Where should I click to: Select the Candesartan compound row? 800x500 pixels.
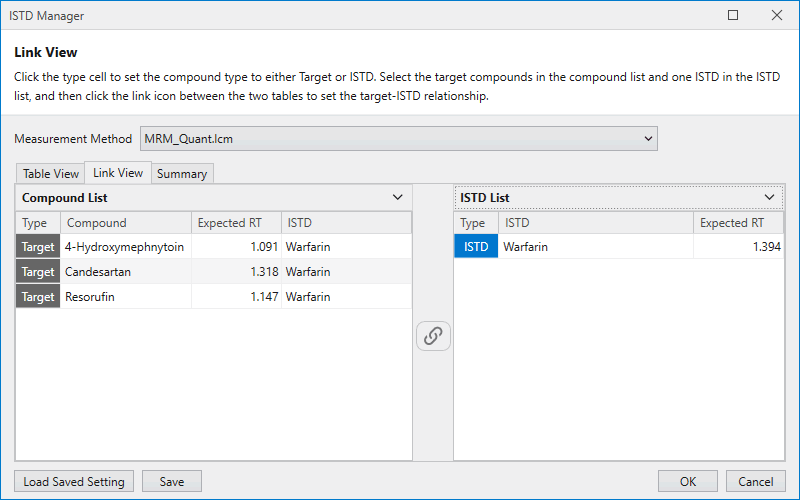tap(125, 272)
